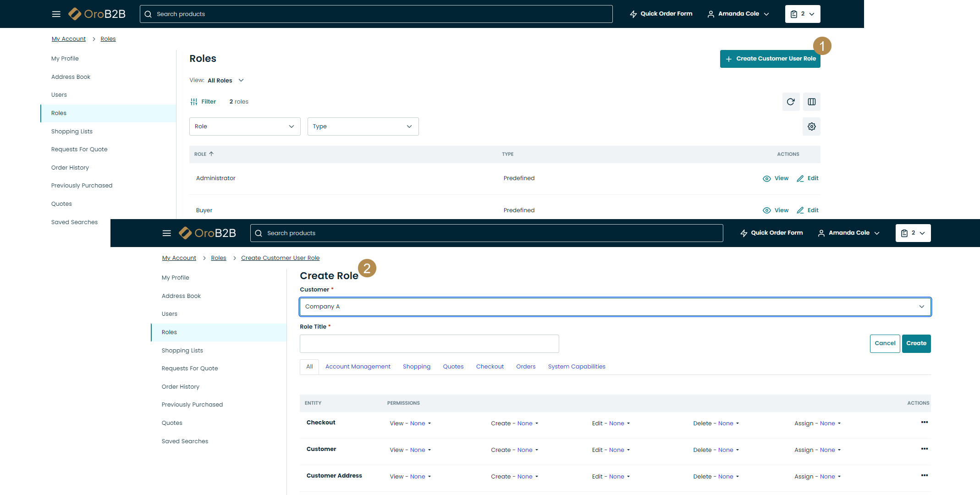
Task: Open the Company A customer dropdown
Action: pos(615,307)
